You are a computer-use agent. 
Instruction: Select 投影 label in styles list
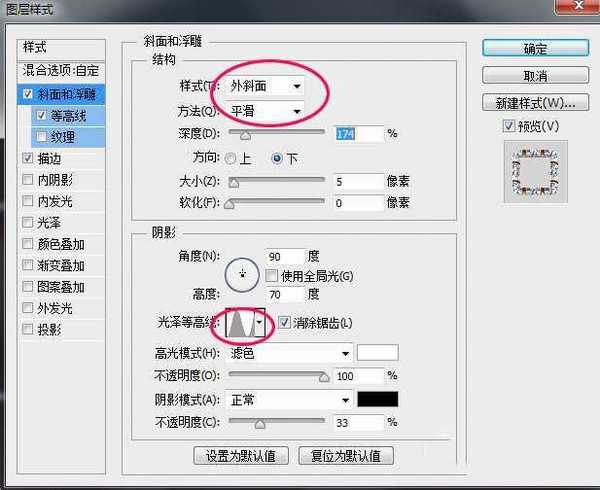(49, 329)
